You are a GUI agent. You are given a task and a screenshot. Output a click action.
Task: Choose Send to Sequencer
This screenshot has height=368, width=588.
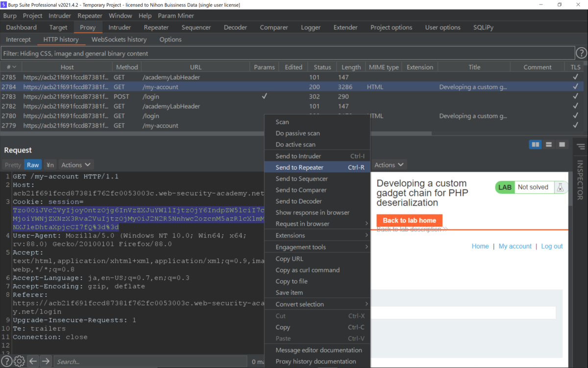coord(317,179)
